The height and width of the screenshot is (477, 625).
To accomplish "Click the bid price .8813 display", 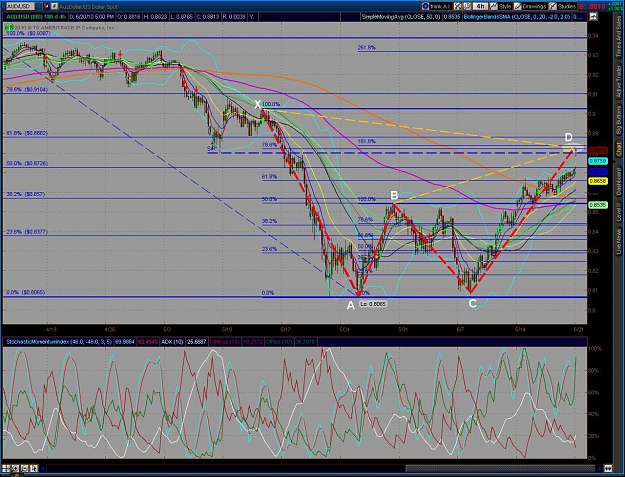I will (593, 6).
